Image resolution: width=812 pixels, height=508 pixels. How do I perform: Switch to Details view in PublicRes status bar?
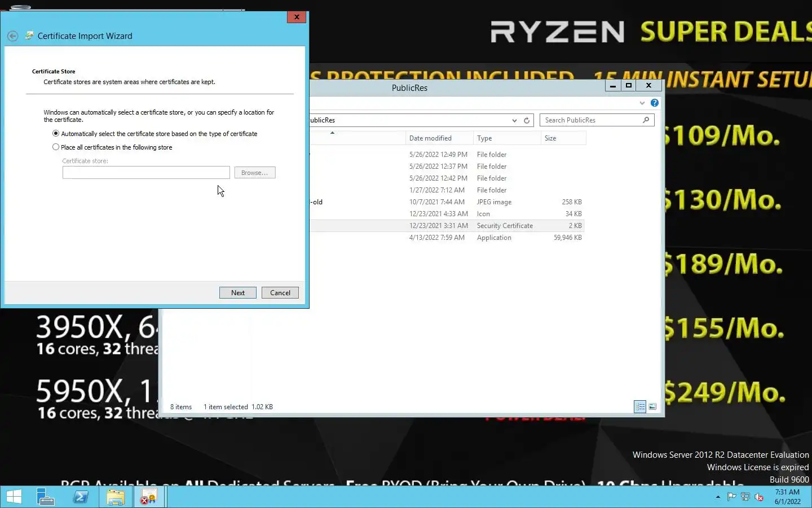tap(640, 406)
